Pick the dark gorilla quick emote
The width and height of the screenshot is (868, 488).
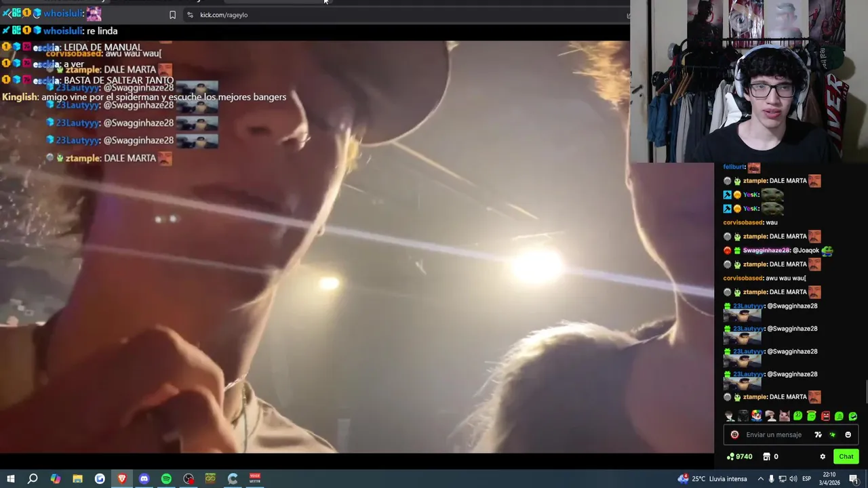[x=743, y=416]
